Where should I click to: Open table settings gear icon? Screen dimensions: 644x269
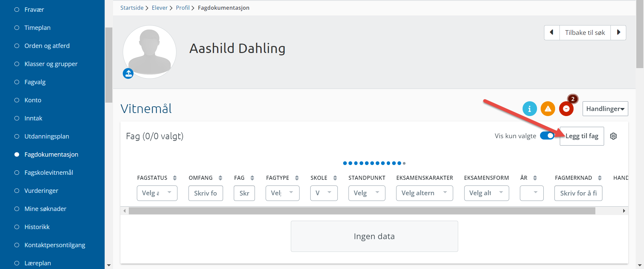613,136
